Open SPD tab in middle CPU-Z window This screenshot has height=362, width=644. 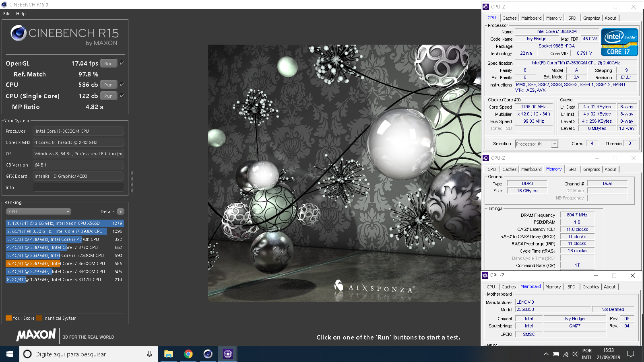572,169
